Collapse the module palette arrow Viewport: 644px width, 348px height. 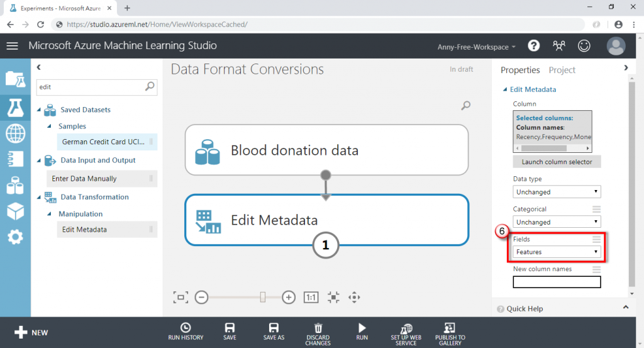[38, 67]
